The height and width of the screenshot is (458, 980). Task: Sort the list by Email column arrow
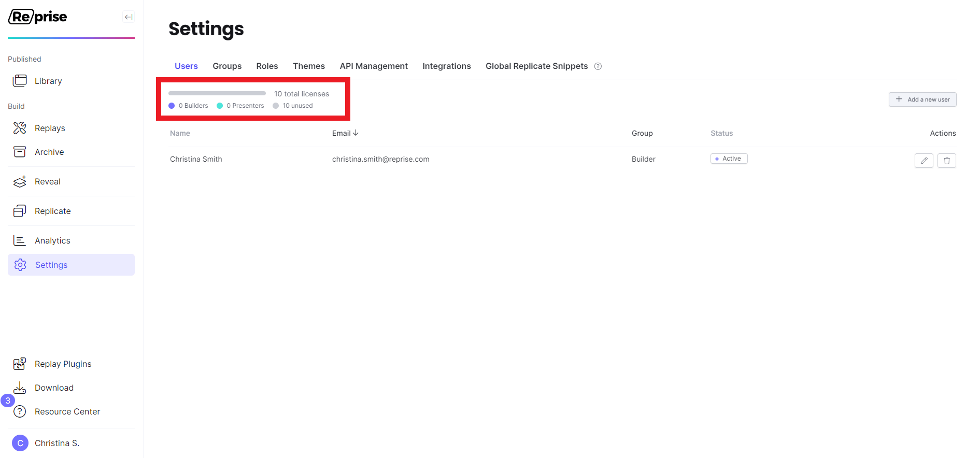tap(356, 133)
